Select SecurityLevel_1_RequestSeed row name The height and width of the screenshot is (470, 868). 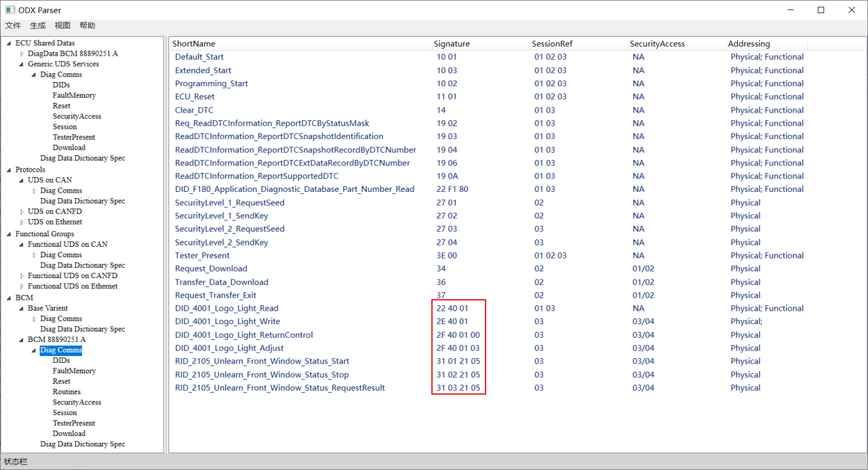coord(230,203)
